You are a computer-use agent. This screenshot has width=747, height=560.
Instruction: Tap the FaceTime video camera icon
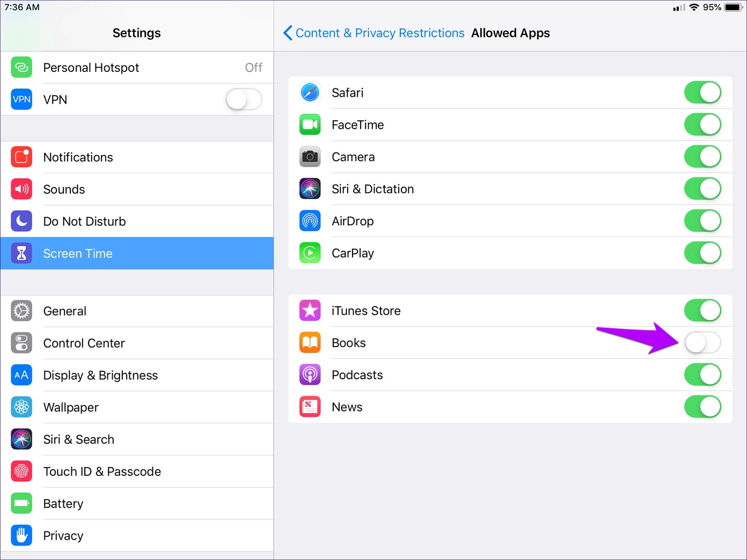[x=310, y=124]
